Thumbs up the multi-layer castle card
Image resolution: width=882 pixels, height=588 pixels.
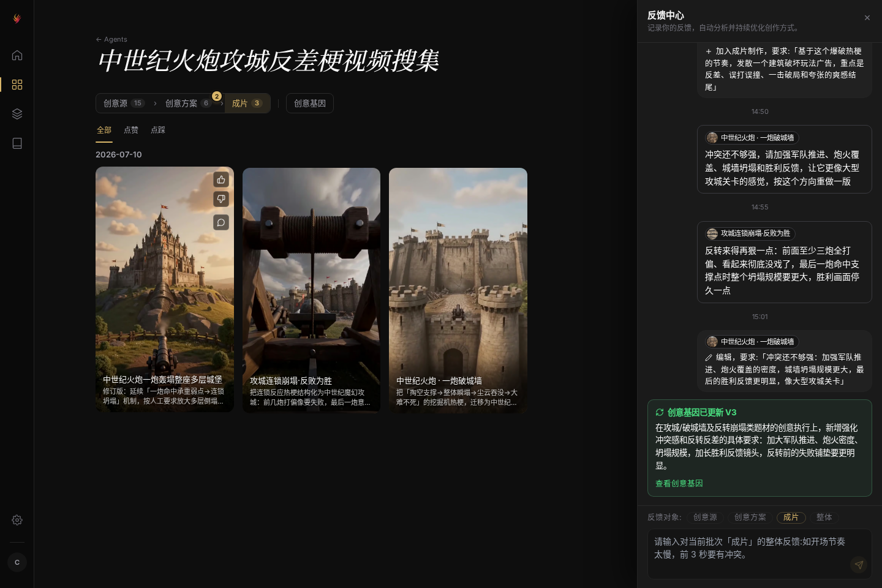point(221,179)
